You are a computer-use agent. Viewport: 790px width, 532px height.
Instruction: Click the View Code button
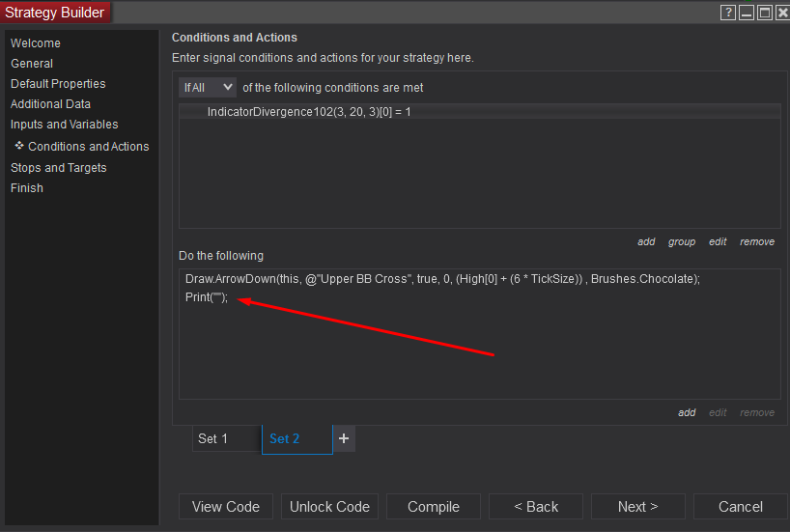point(226,506)
